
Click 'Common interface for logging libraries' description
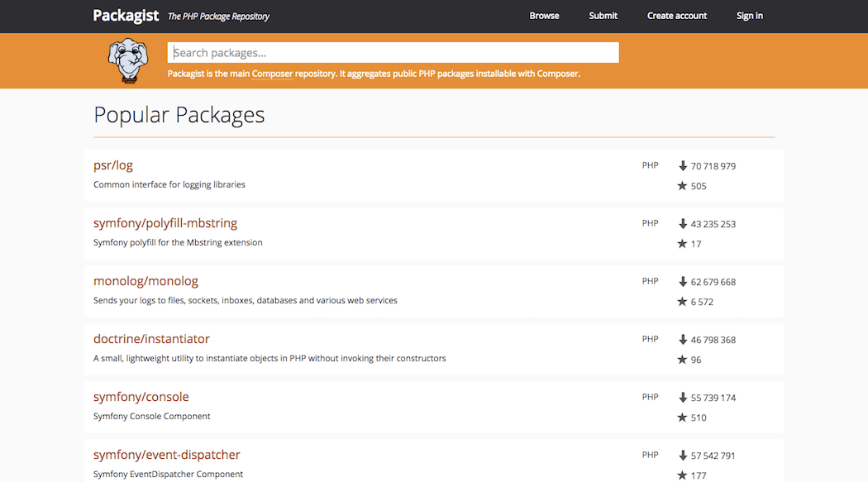169,185
